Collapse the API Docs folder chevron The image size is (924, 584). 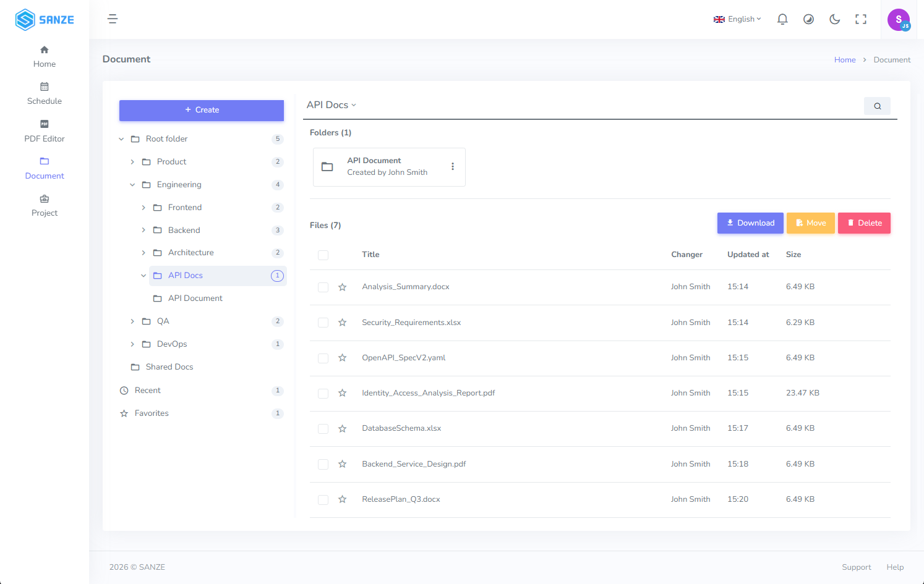(x=143, y=276)
